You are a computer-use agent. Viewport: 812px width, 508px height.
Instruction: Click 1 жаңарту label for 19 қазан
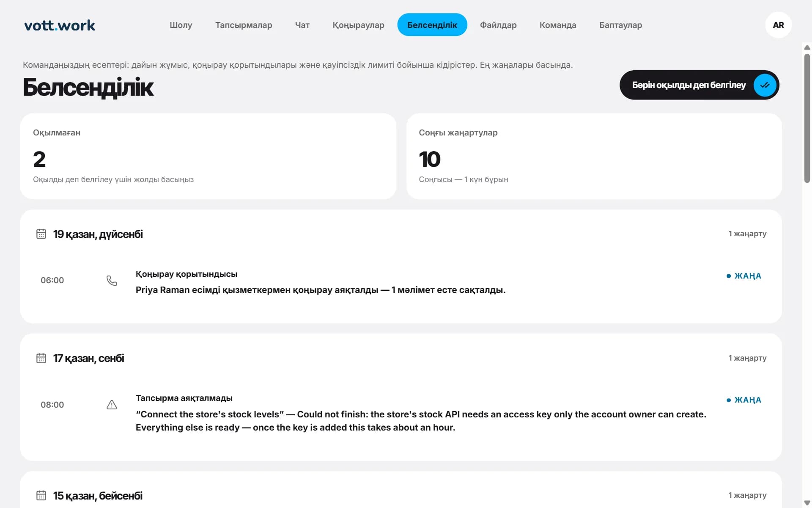[747, 234]
